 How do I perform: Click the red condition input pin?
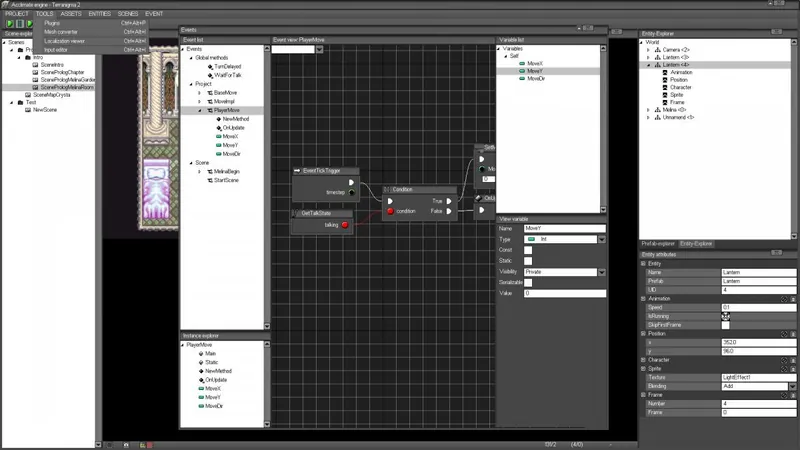(390, 211)
